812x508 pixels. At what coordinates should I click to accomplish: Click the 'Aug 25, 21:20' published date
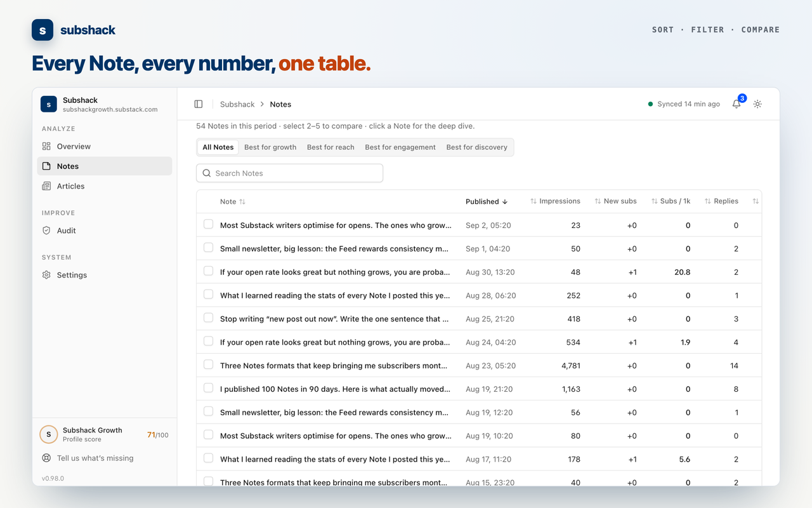tap(490, 319)
